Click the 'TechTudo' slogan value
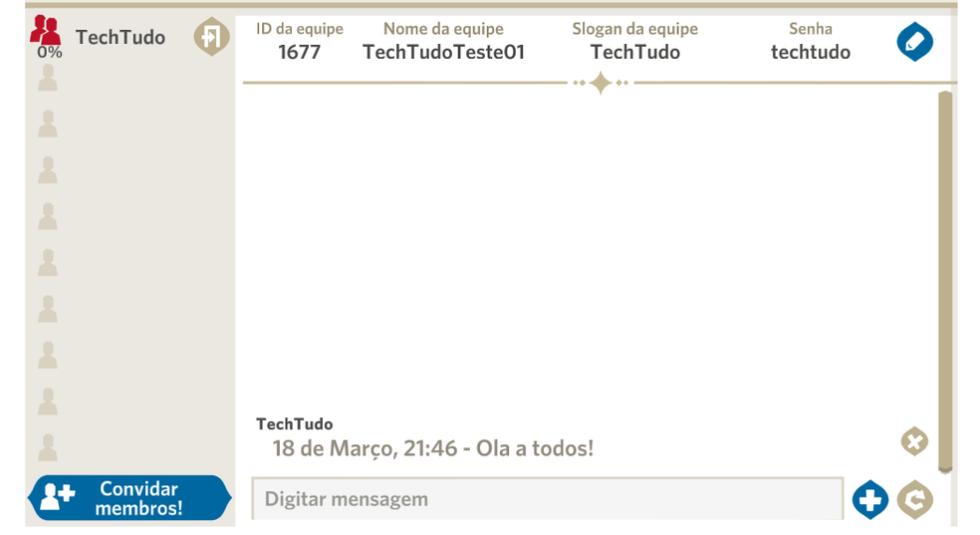Screen dimensions: 980x535 [x=634, y=52]
